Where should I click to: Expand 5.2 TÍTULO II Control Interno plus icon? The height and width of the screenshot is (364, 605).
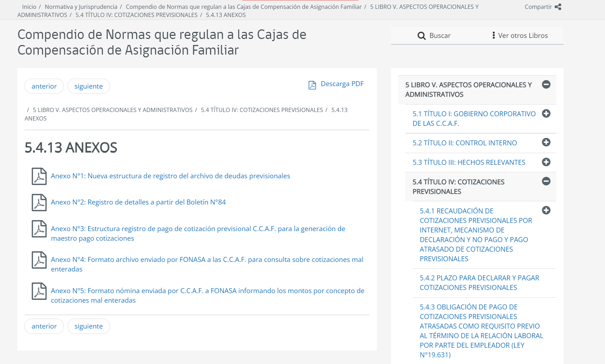point(546,142)
